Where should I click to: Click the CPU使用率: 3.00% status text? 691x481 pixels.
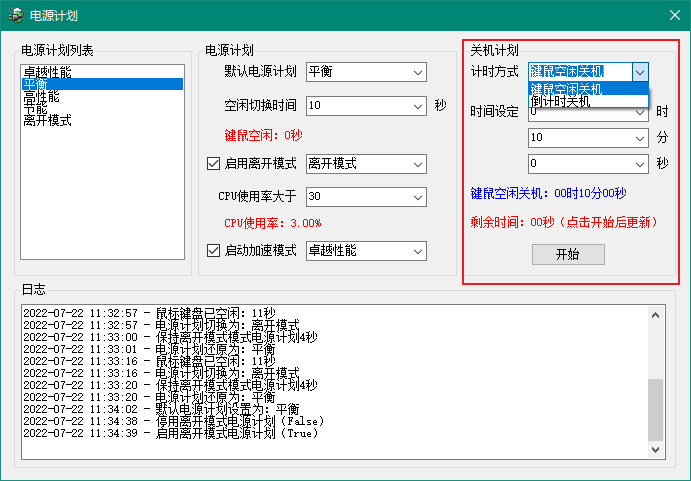[x=273, y=223]
